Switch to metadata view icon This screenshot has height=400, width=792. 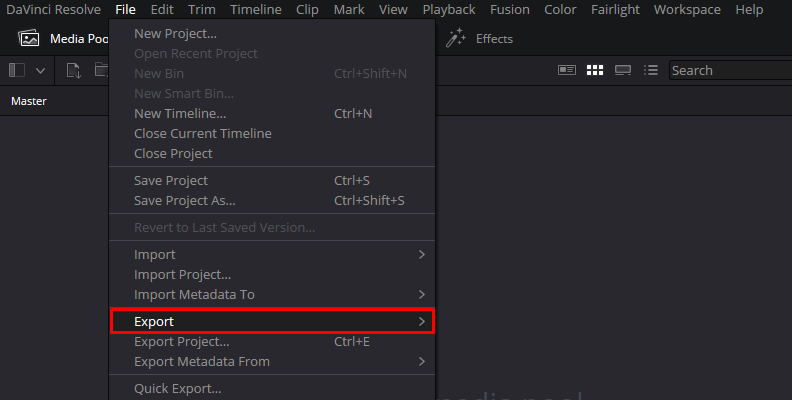click(567, 70)
